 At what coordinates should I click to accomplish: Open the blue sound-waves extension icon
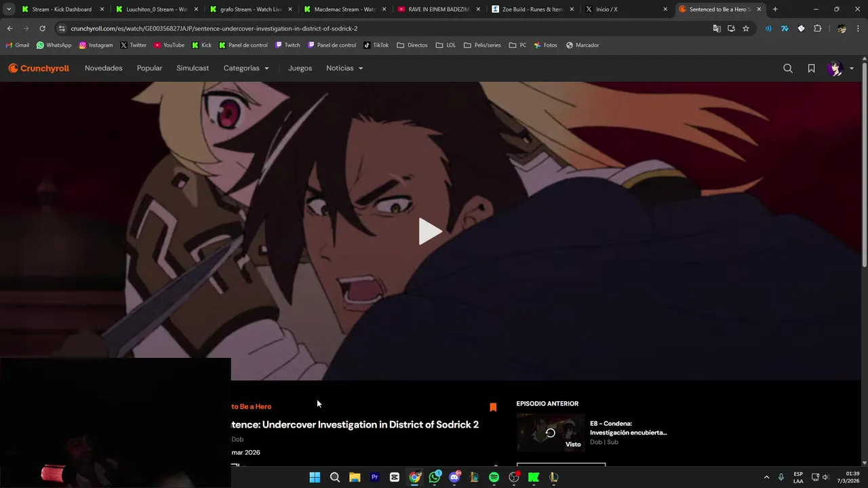pos(768,28)
